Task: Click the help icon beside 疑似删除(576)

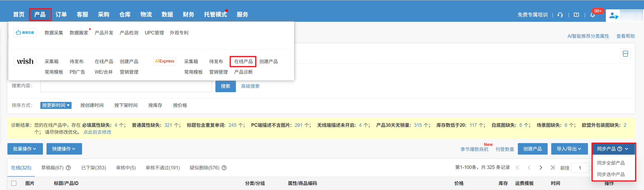Action: coord(224,168)
